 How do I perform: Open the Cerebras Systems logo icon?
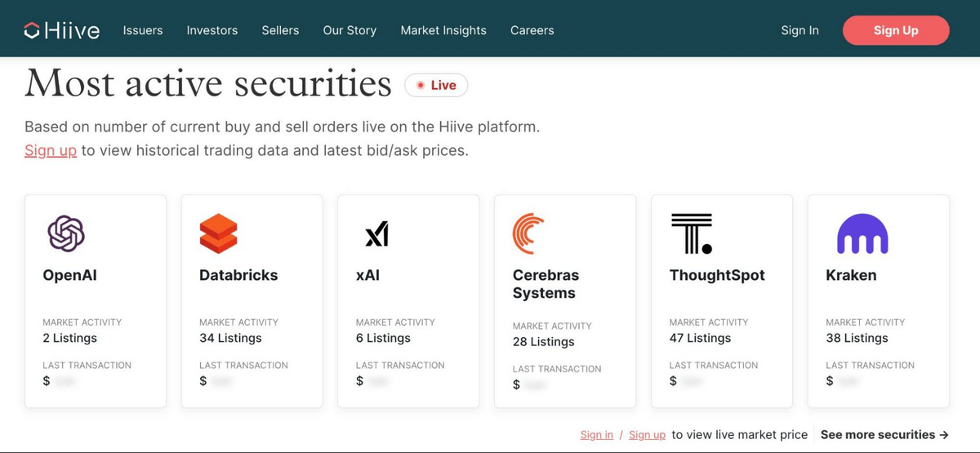pos(528,233)
